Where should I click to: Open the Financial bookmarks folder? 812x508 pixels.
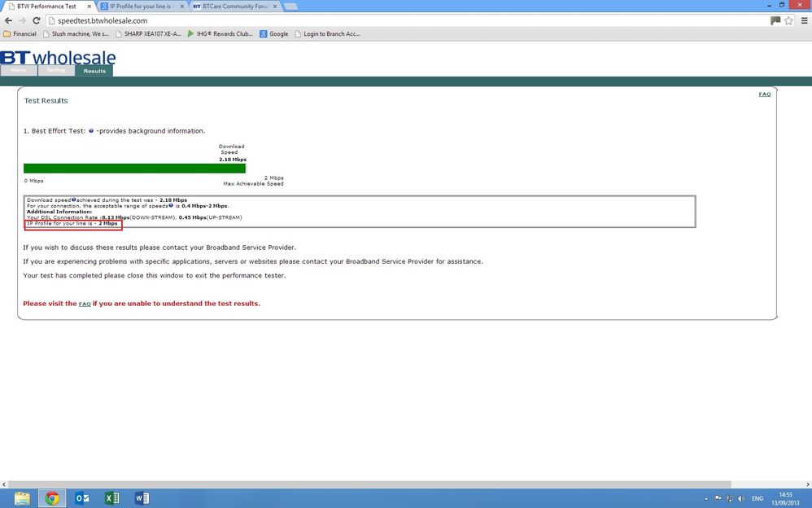(x=20, y=33)
